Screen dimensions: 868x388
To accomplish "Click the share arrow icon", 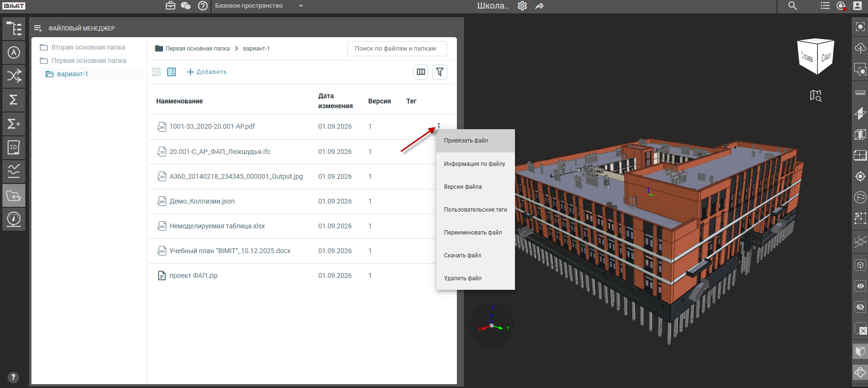I will [x=539, y=6].
